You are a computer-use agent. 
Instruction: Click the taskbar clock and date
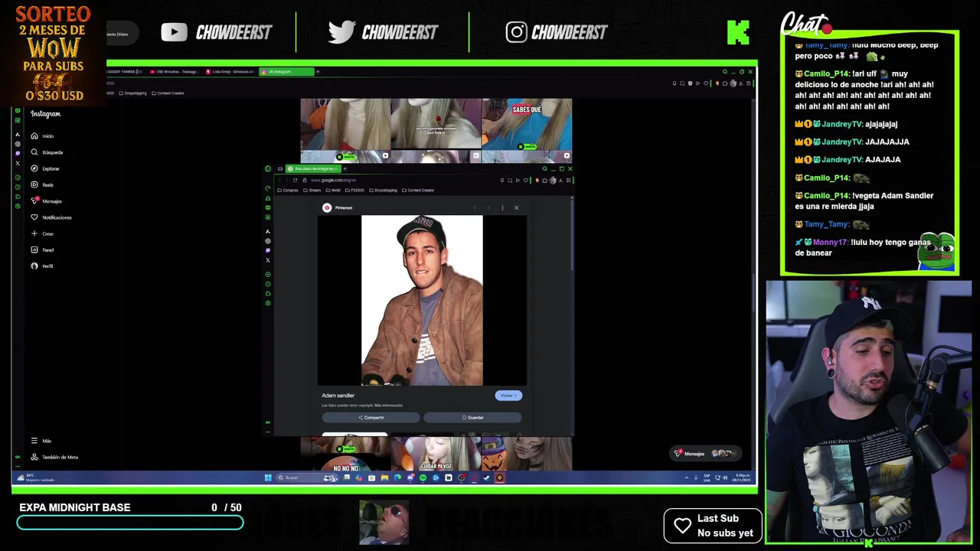click(742, 478)
